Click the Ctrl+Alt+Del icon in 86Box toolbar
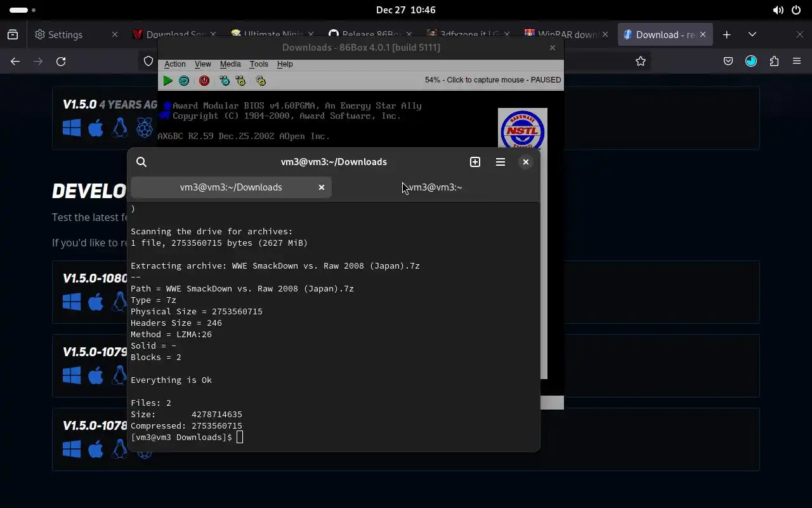This screenshot has width=812, height=508. (225, 81)
